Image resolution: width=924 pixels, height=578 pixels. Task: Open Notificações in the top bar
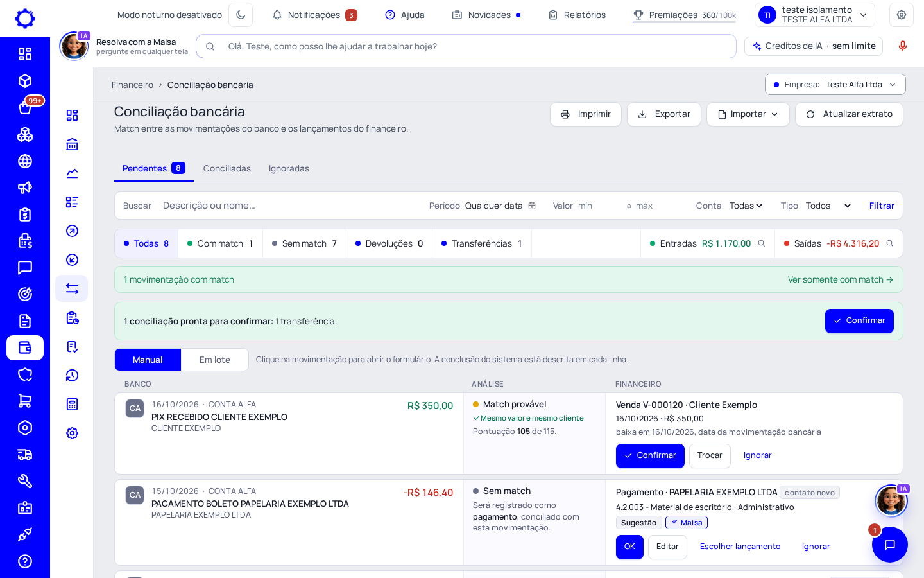click(x=314, y=15)
